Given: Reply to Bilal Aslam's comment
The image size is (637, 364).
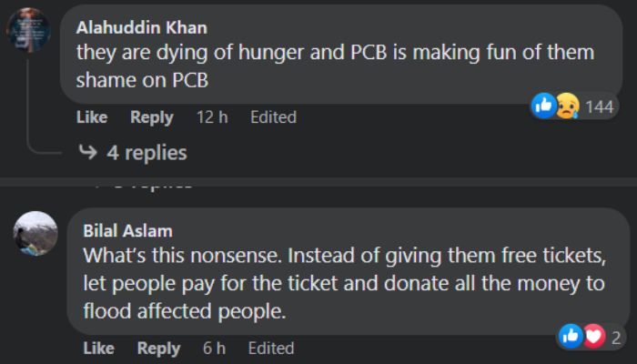Looking at the screenshot, I should [158, 349].
